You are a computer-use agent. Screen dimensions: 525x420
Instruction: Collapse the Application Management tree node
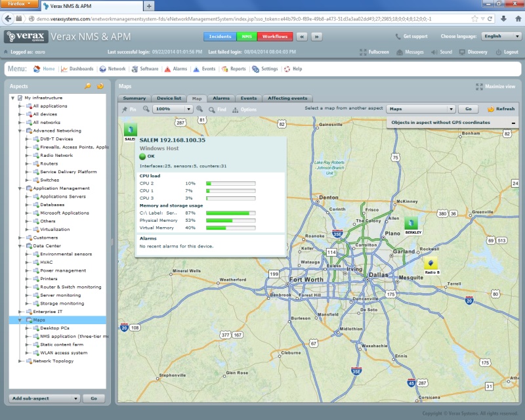click(x=20, y=188)
